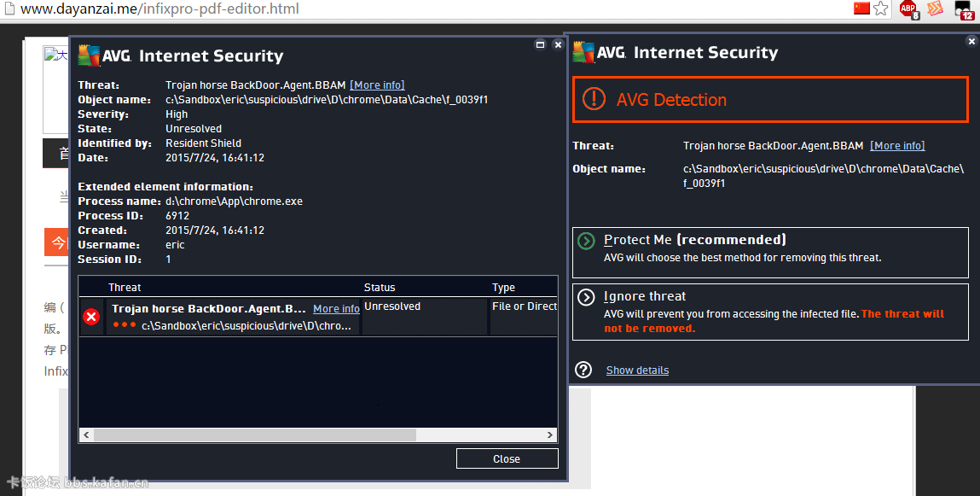980x496 pixels.
Task: Click the red X threat status icon
Action: [91, 317]
